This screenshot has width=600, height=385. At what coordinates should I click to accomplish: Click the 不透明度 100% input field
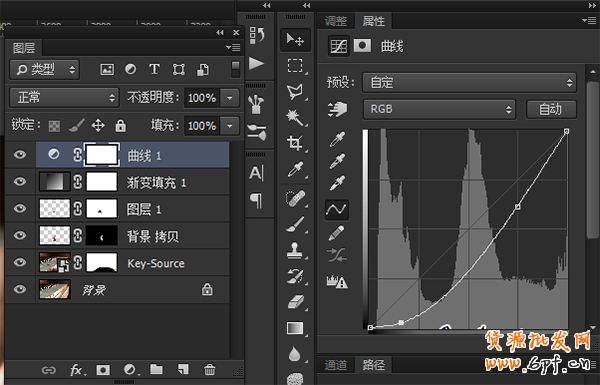coord(202,98)
